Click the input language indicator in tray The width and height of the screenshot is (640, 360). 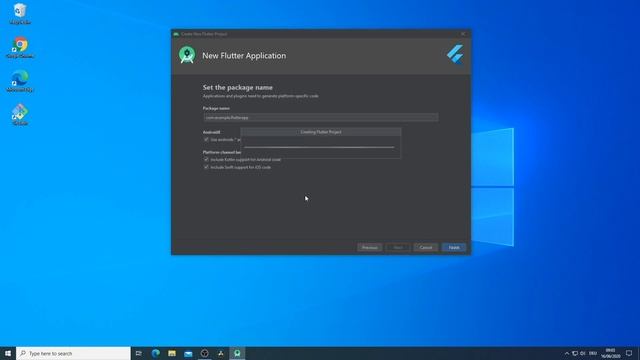click(x=593, y=353)
